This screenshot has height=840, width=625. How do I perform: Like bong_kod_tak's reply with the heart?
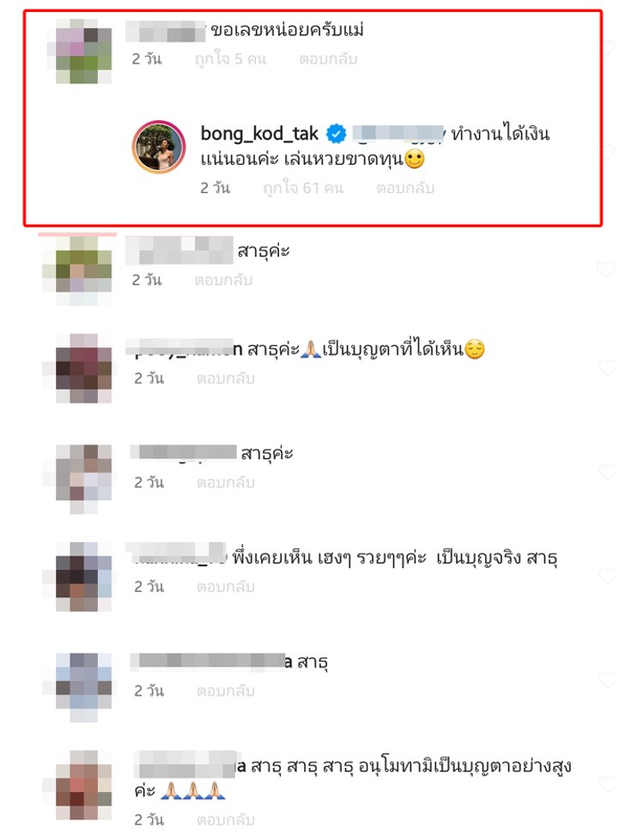606,153
